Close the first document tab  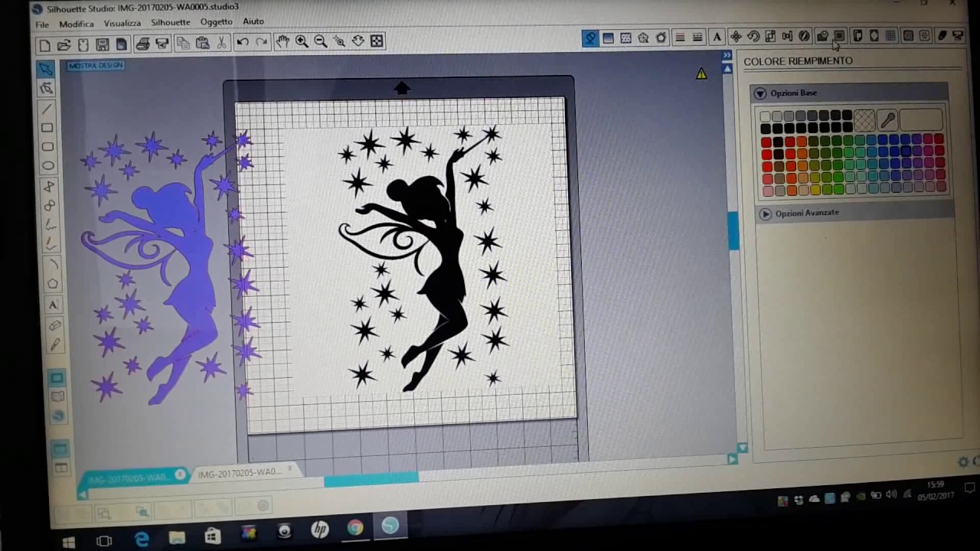(180, 474)
